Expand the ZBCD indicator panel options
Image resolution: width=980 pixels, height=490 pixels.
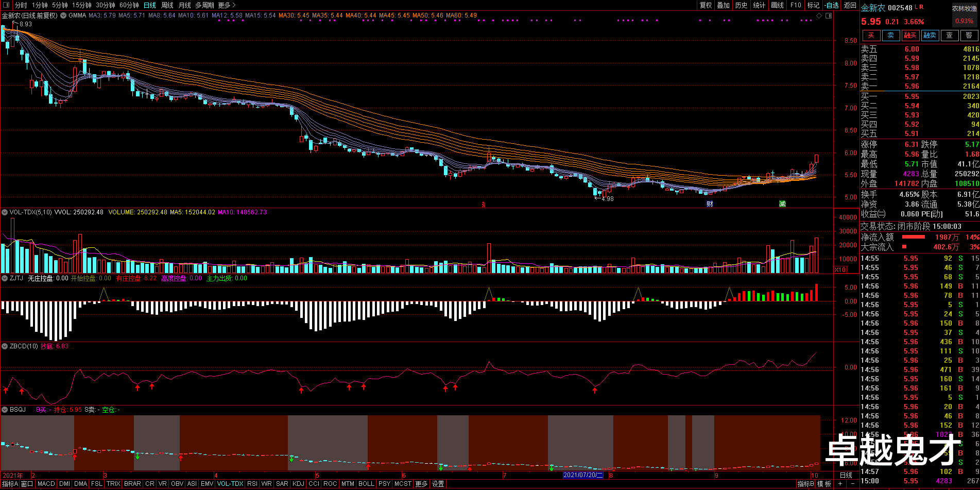point(5,346)
